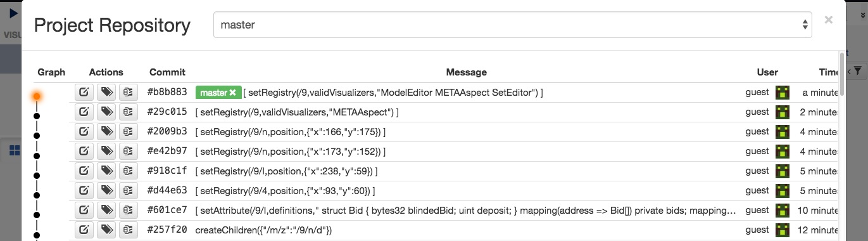Click the create-branch icon for commit #257f20
Screen dimensions: 868x241
pyautogui.click(x=84, y=230)
